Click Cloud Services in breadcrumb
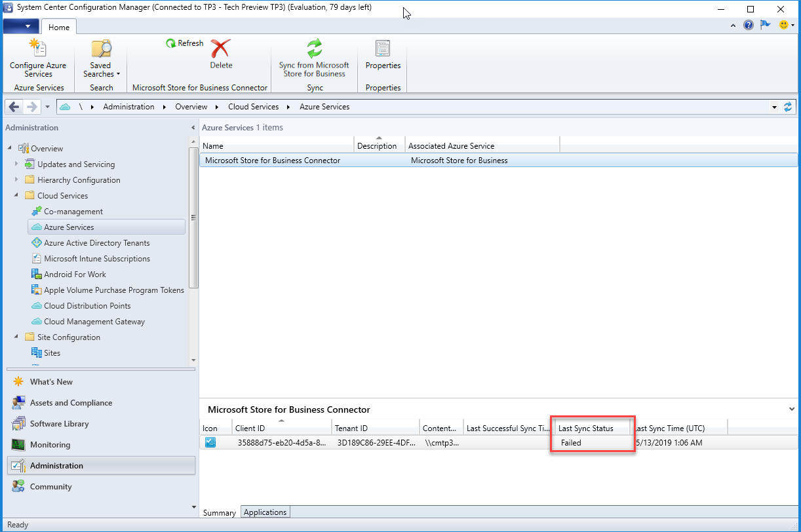Screen dimensions: 801x532 pyautogui.click(x=253, y=107)
